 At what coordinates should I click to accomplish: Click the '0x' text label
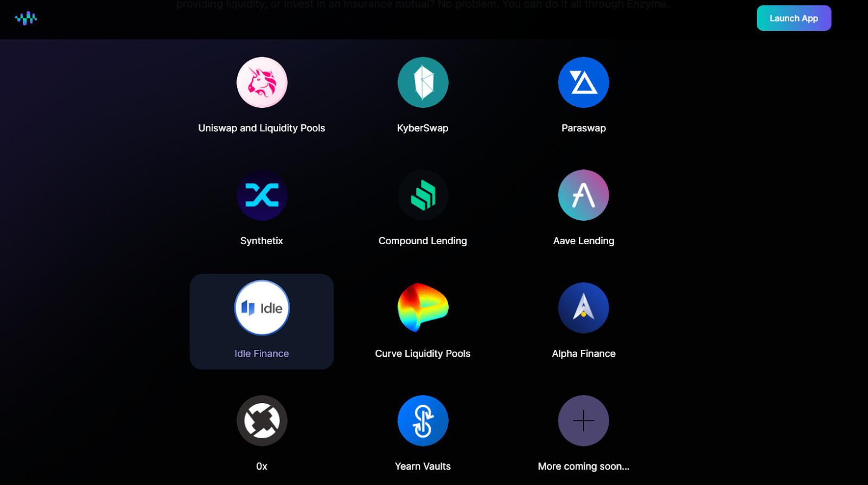pyautogui.click(x=261, y=467)
